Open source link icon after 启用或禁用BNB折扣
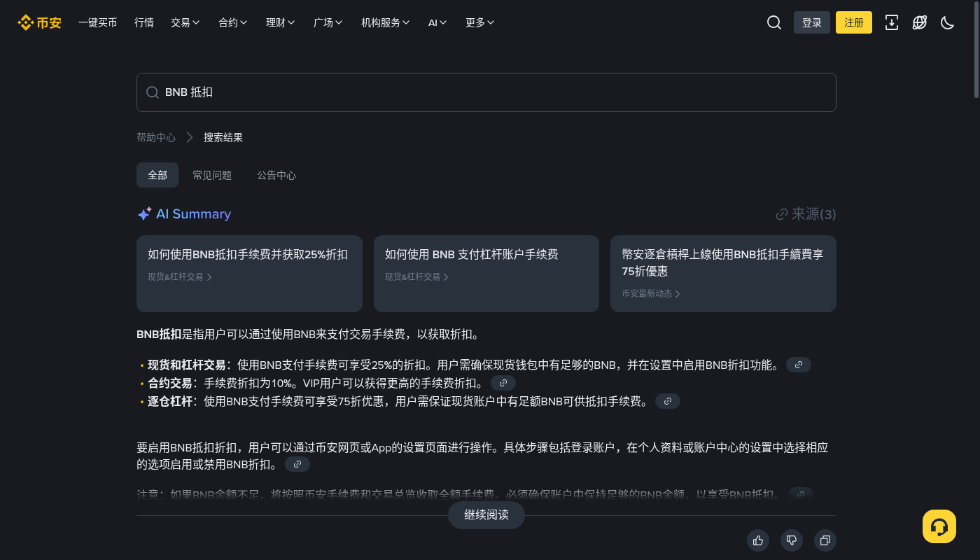Viewport: 980px width, 560px height. pos(297,464)
